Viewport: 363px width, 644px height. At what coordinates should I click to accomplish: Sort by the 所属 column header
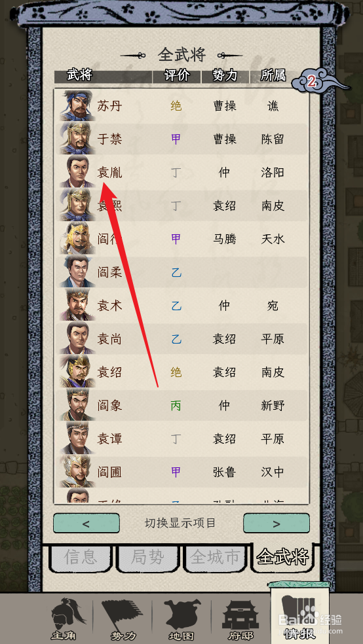coord(273,76)
